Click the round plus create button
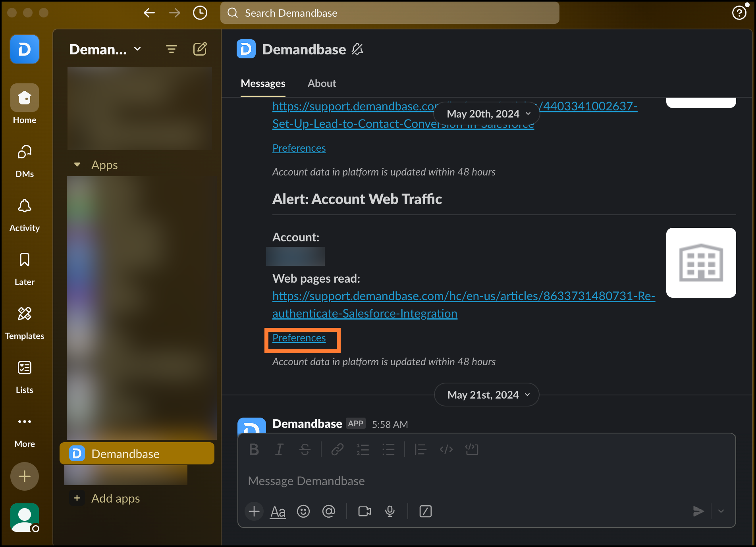 [25, 476]
